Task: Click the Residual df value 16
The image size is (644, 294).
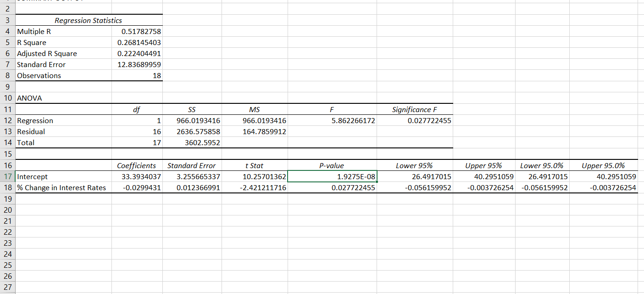Action: [x=137, y=132]
